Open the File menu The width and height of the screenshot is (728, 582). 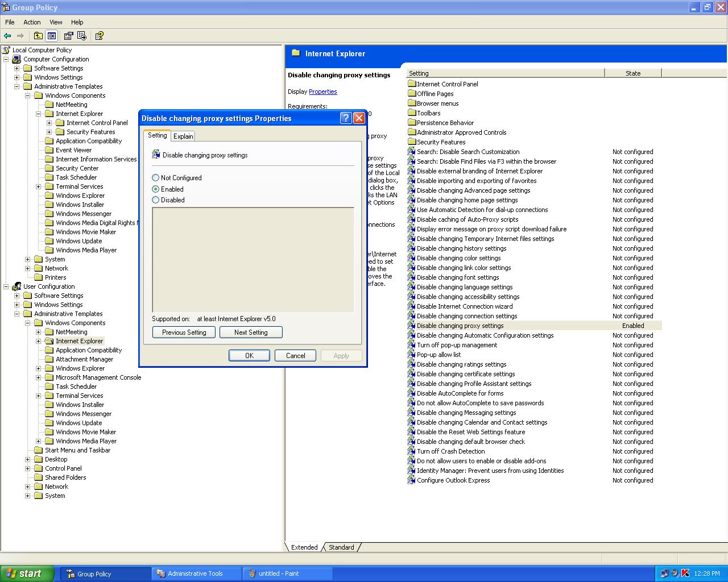(x=10, y=22)
